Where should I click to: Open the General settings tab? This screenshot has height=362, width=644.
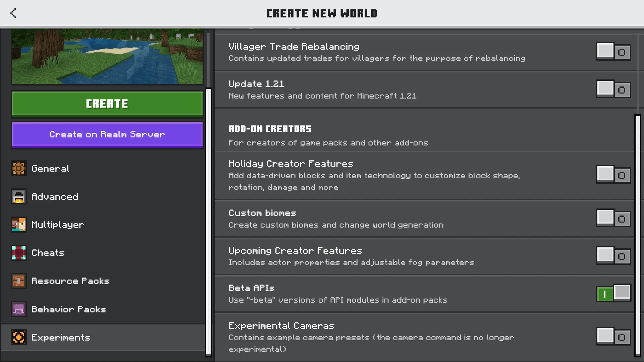103,168
